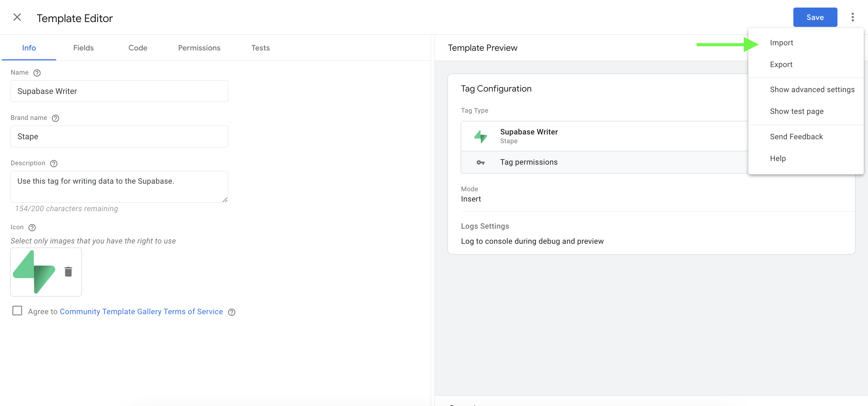
Task: Open Help from the menu
Action: tap(806, 158)
